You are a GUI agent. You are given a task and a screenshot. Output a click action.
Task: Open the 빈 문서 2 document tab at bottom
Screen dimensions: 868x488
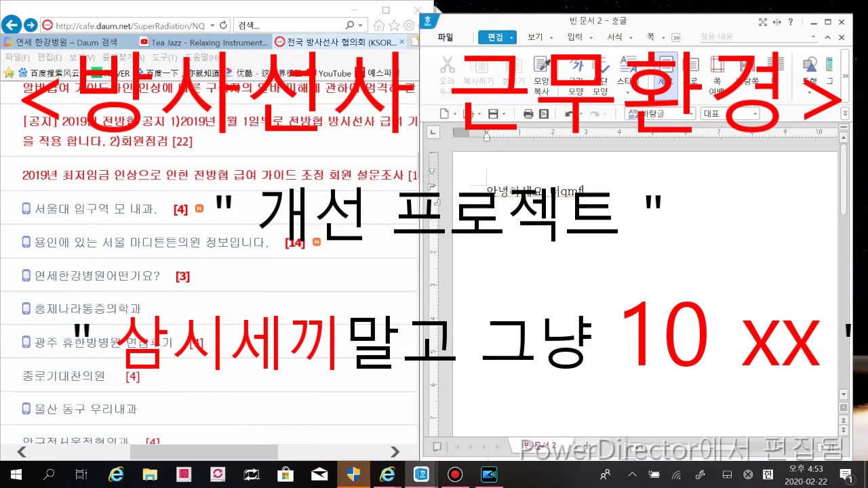[539, 445]
